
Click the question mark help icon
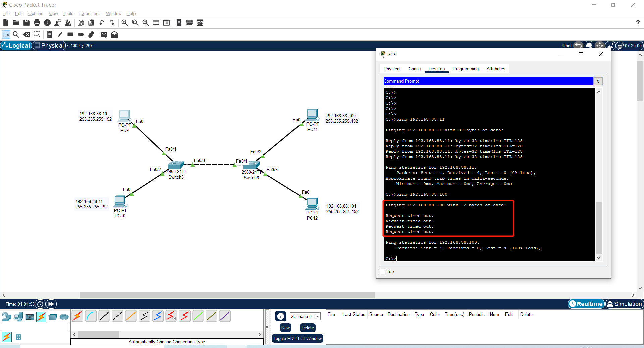point(638,23)
